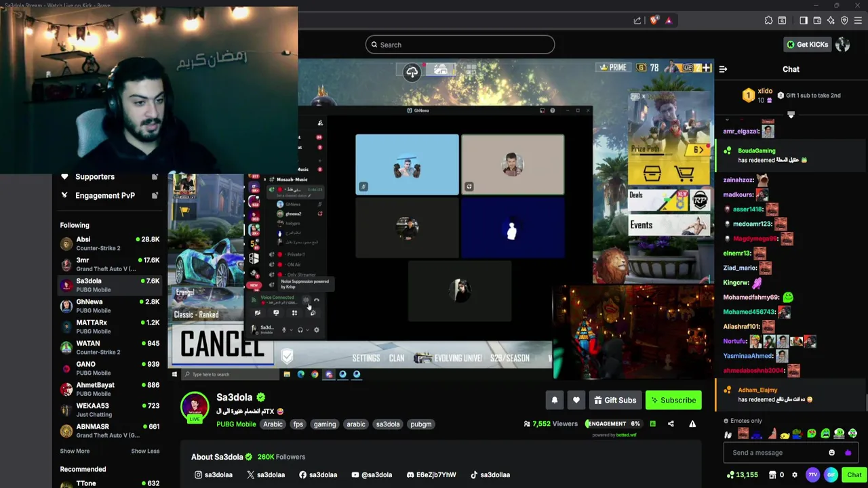This screenshot has height=488, width=868.
Task: Open @sa3dola YouTube link
Action: tap(372, 474)
